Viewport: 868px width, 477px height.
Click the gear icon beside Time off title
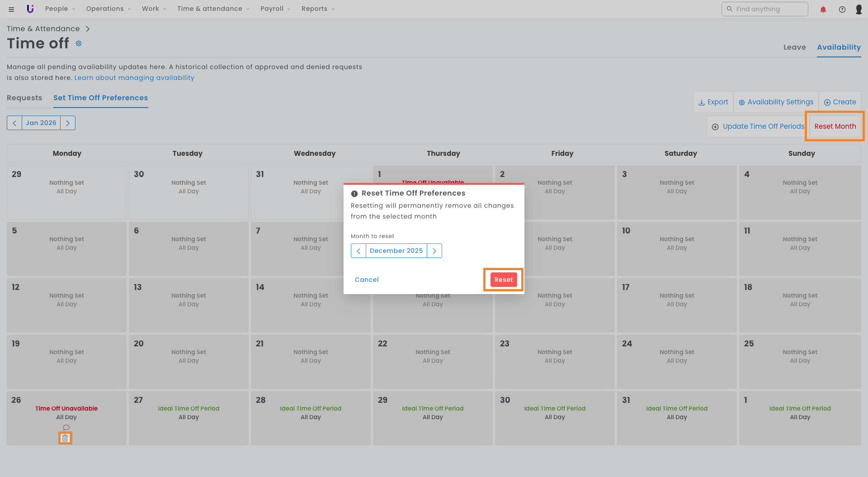(79, 43)
